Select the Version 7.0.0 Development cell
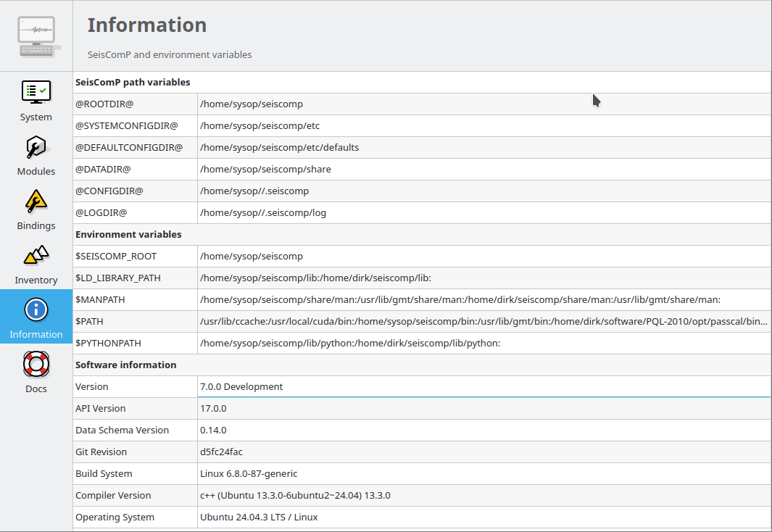772x532 pixels. [241, 386]
